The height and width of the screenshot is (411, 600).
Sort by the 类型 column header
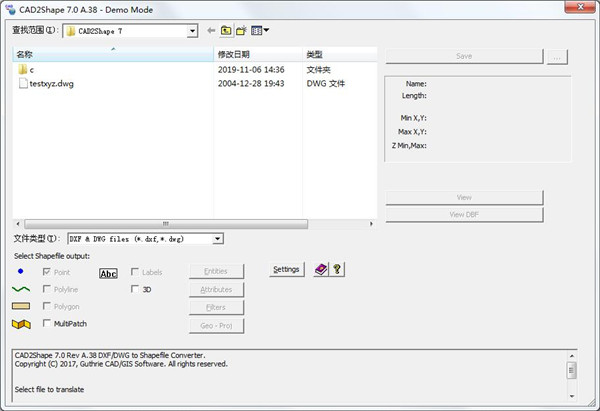click(x=340, y=54)
